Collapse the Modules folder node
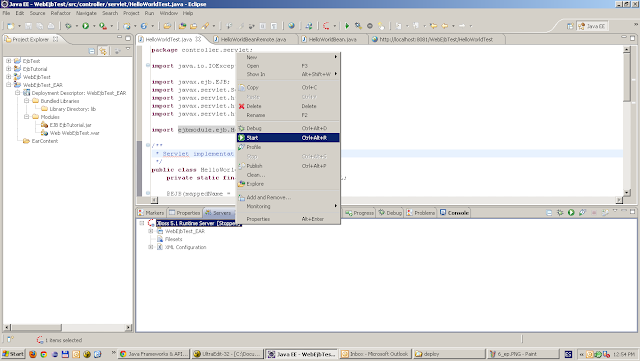The height and width of the screenshot is (361, 640). [27, 117]
